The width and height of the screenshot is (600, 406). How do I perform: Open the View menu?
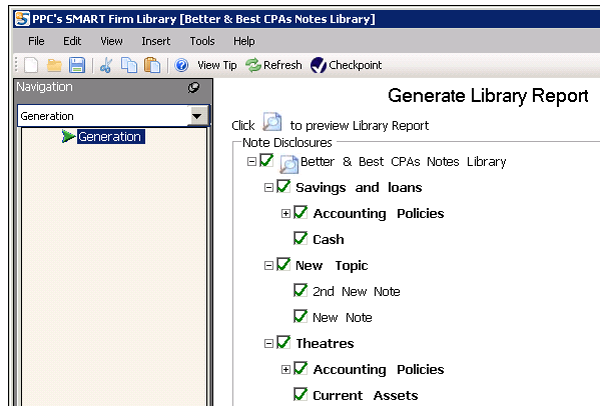[111, 41]
